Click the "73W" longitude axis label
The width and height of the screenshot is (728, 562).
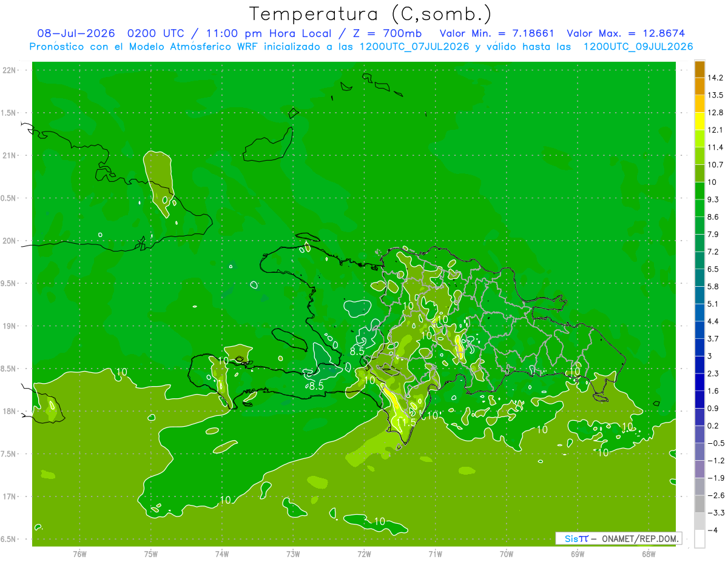(293, 554)
